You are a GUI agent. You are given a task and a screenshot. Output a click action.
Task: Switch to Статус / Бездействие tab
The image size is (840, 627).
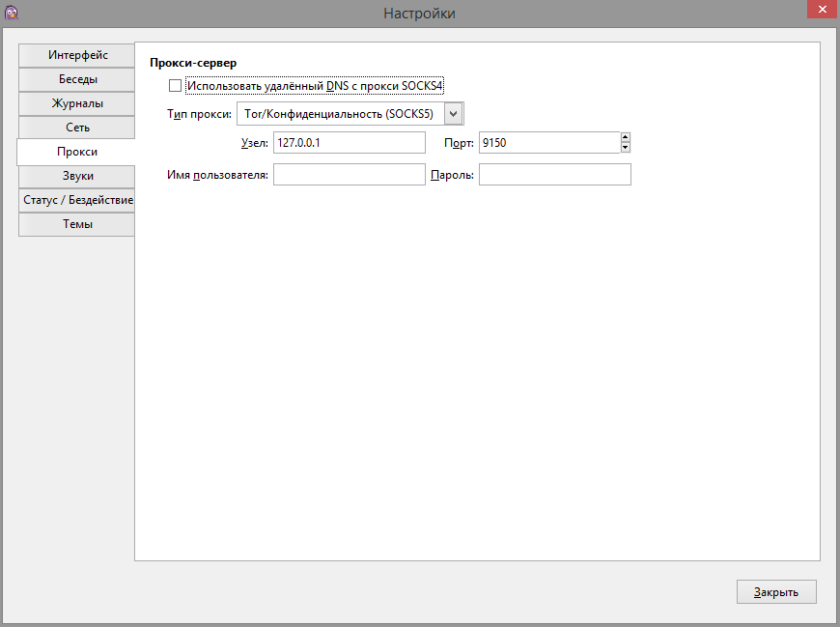click(77, 200)
